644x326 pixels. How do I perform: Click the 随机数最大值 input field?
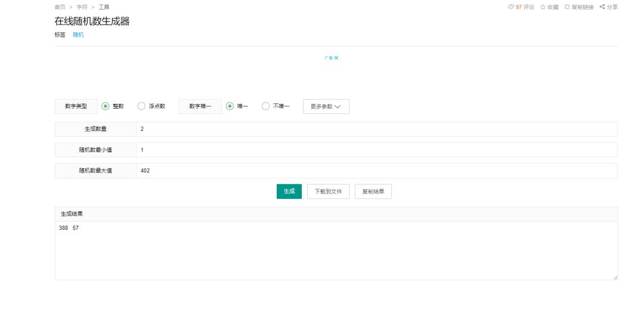pyautogui.click(x=377, y=171)
